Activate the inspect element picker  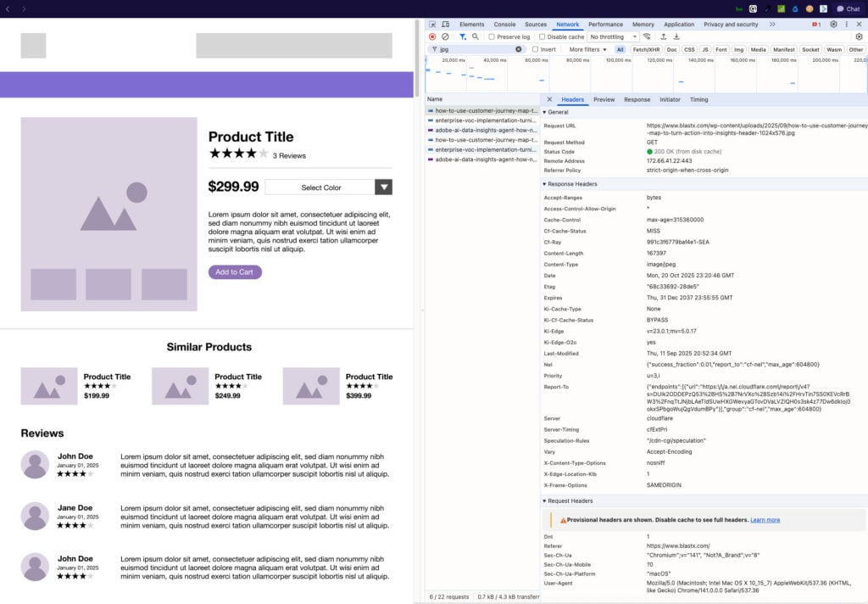pos(432,25)
